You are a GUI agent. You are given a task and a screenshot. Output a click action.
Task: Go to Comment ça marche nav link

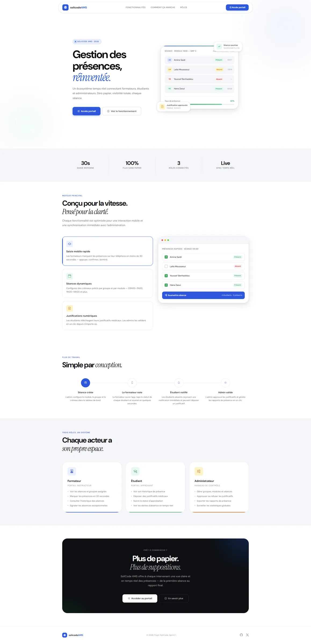click(x=163, y=8)
